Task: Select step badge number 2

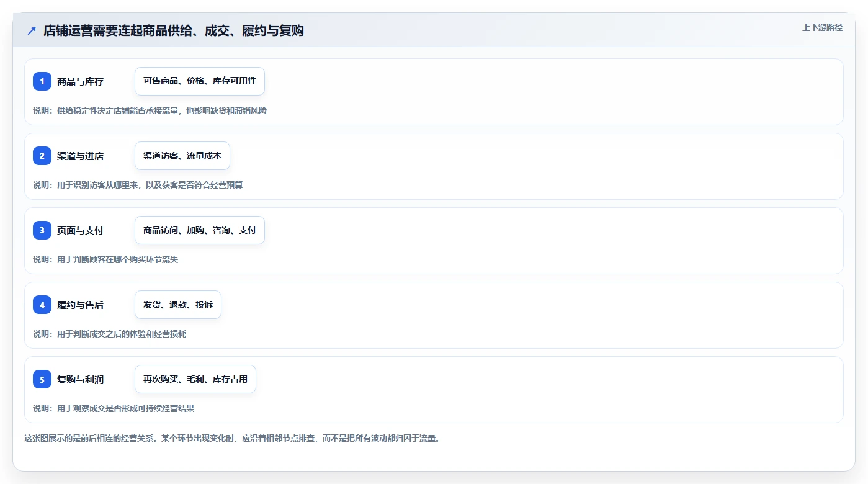Action: (x=42, y=156)
